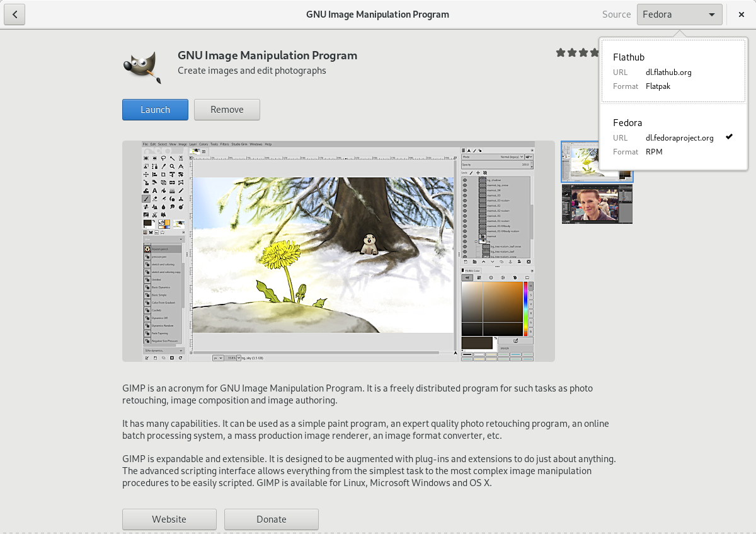756x534 pixels.
Task: Close the GNOME Software window
Action: [x=742, y=15]
